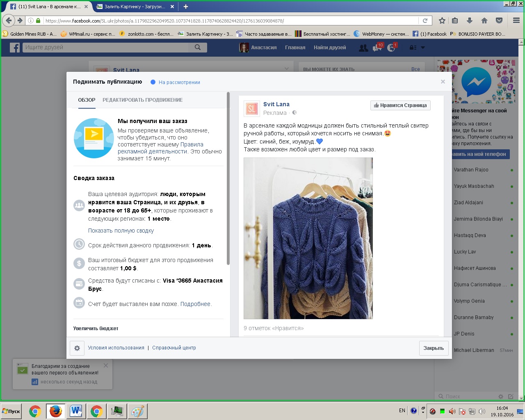
Task: Open the Facebook account dropdown arrow
Action: (x=423, y=48)
